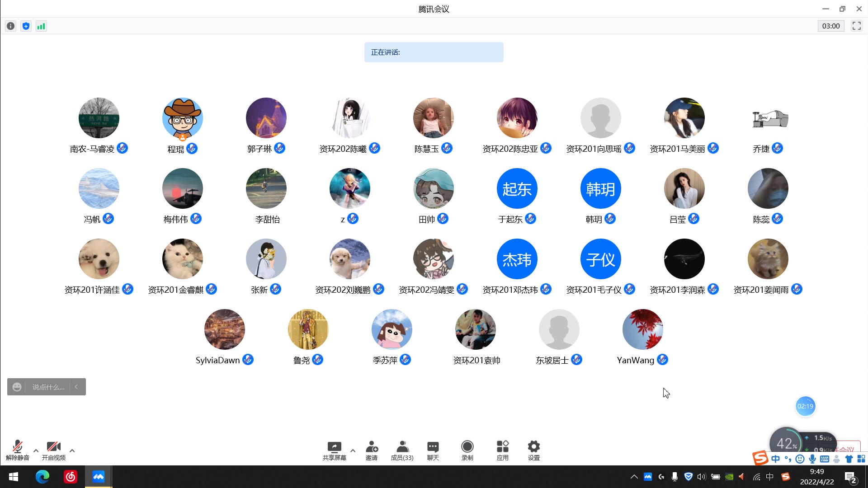
Task: Click the cartoon avatar of 季苏萍
Action: 392,329
